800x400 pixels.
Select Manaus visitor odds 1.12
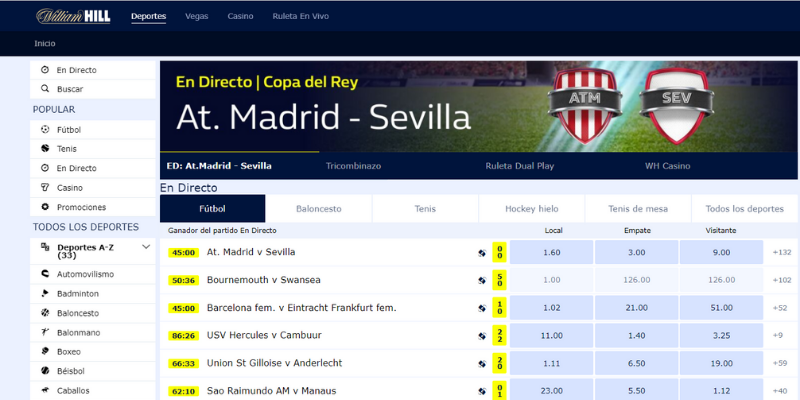tap(721, 390)
